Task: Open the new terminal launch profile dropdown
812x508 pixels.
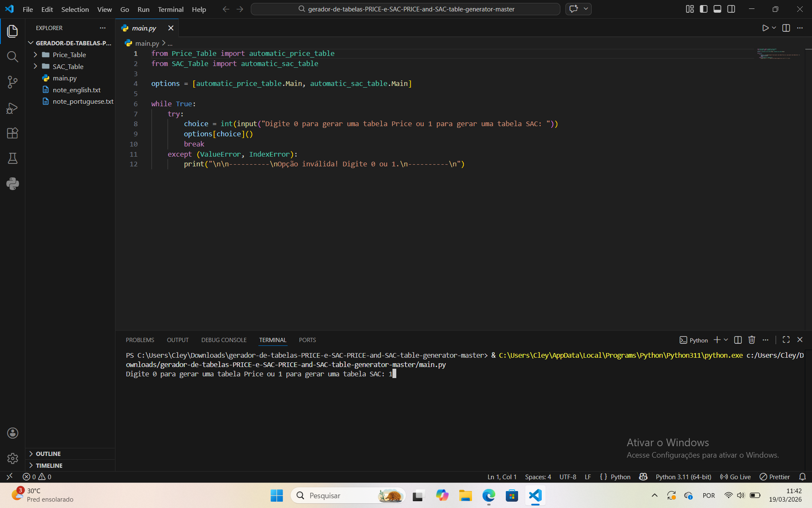Action: click(726, 340)
